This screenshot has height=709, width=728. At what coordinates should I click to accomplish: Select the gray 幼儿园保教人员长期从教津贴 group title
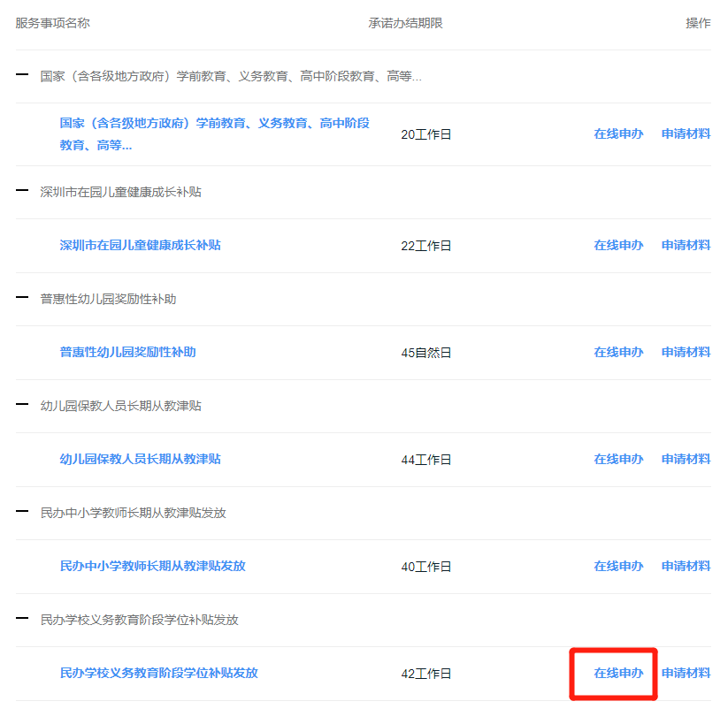click(x=120, y=406)
